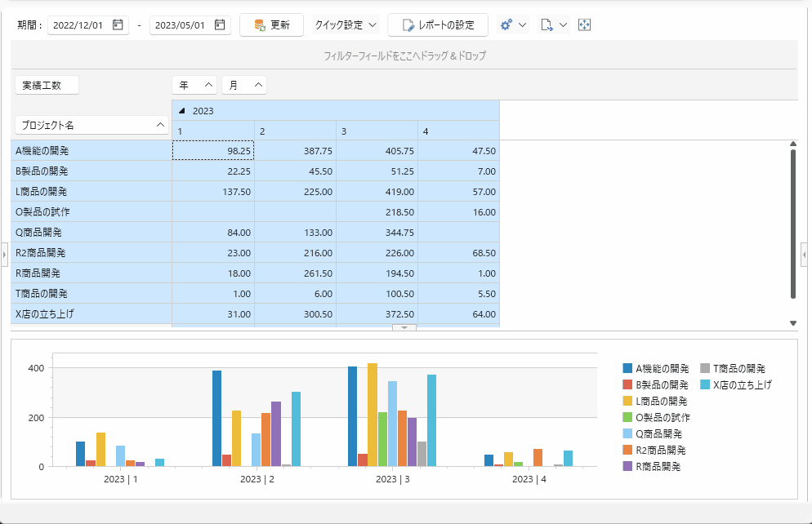The image size is (812, 524).
Task: Click the grid's vertical scrollbar down arrow
Action: click(792, 323)
